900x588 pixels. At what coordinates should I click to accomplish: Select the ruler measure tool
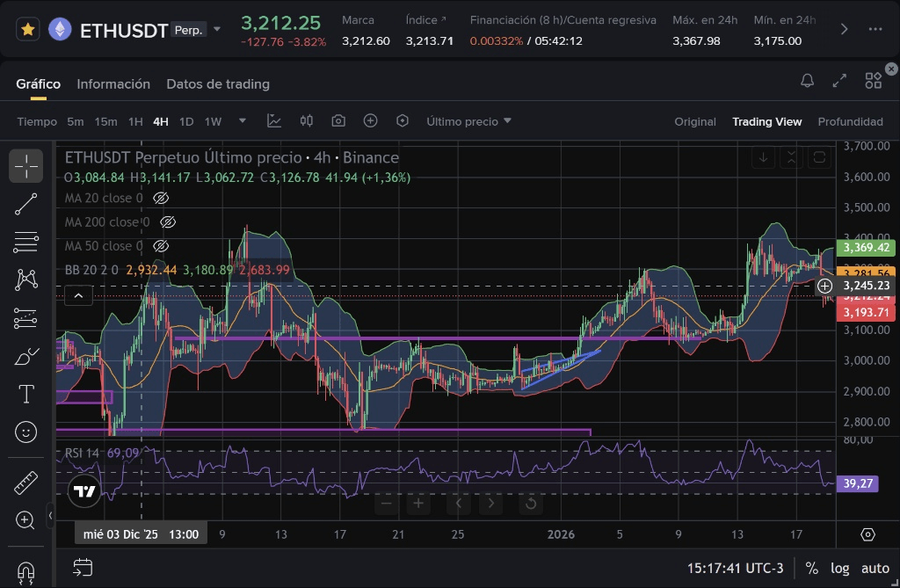pos(26,483)
